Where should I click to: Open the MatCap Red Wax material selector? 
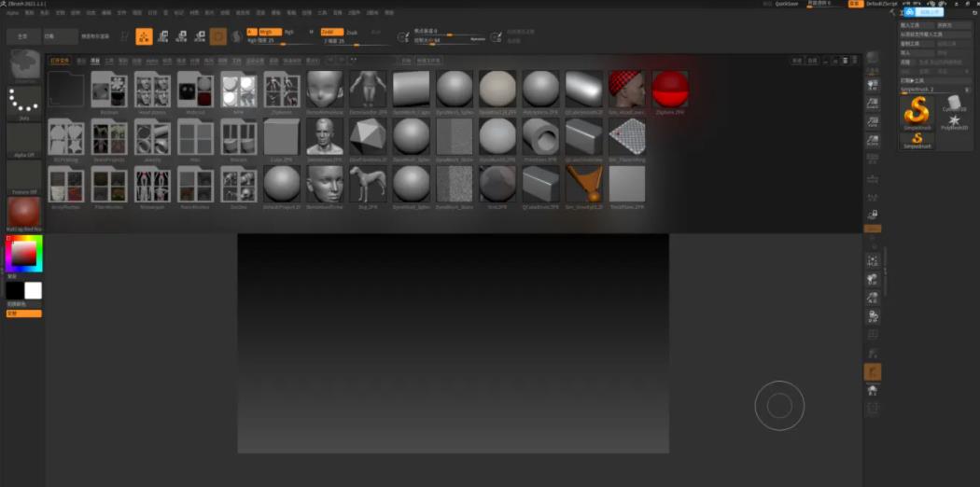click(24, 215)
